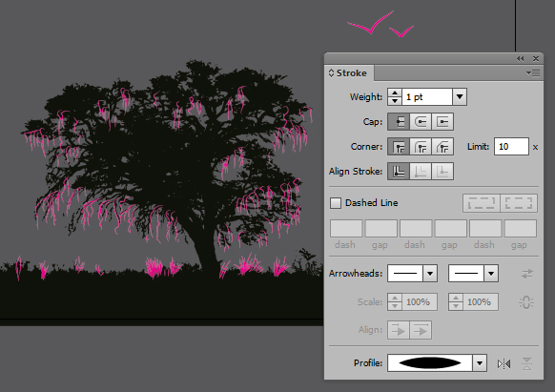Open the Weight dropdown arrow
The image size is (555, 392).
(460, 96)
